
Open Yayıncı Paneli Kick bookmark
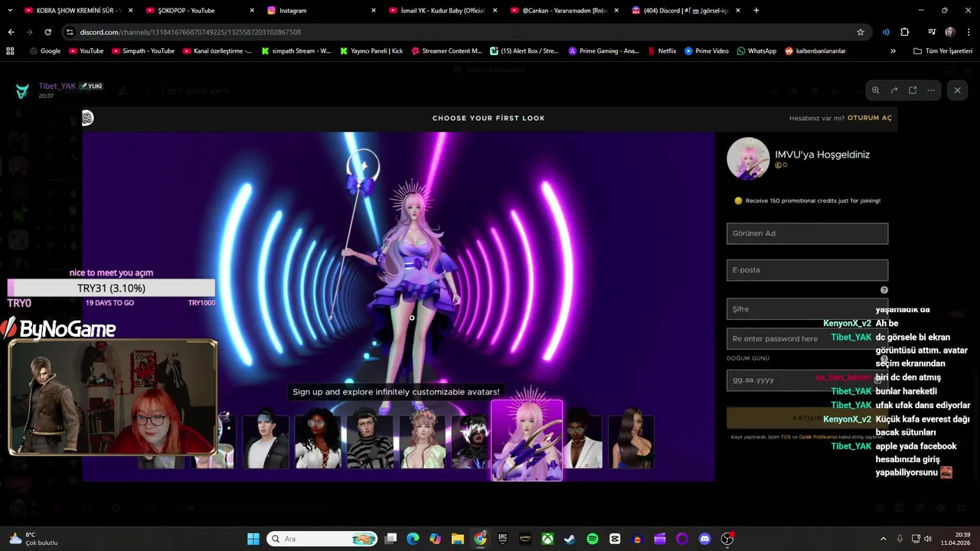(x=371, y=51)
